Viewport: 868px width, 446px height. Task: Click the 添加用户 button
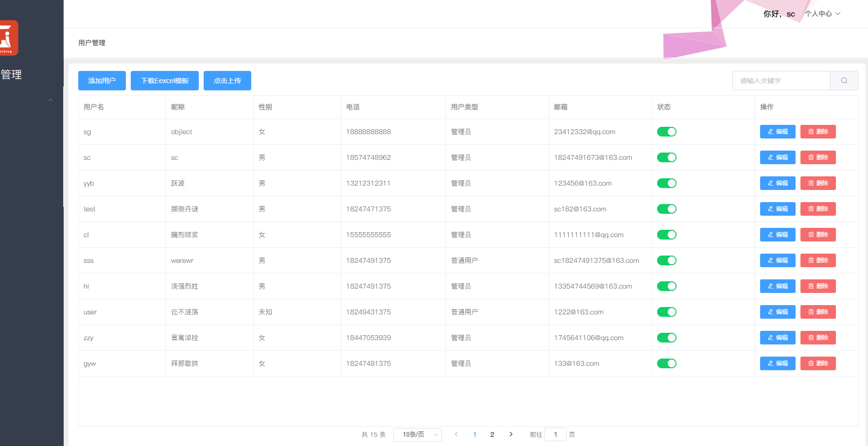coord(102,81)
